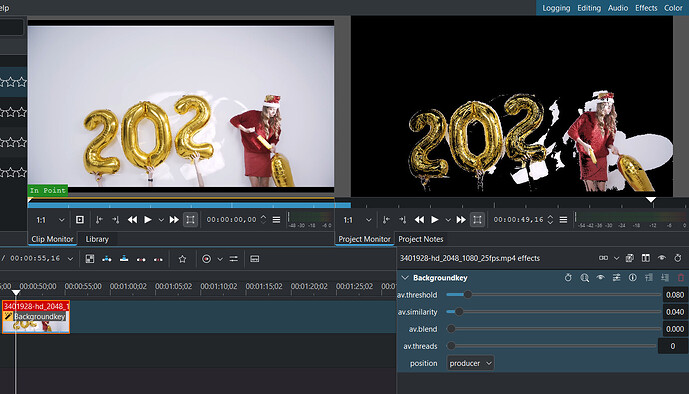
Task: Open the position producer dropdown
Action: (470, 363)
